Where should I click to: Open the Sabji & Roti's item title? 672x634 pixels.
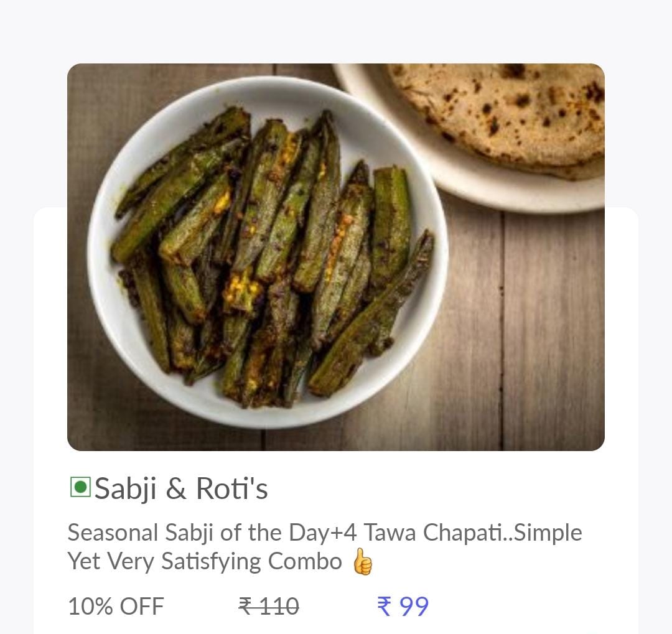(x=180, y=488)
